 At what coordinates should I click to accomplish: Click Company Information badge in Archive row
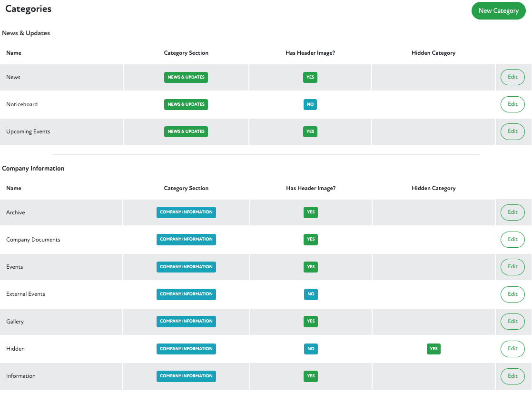(x=186, y=212)
